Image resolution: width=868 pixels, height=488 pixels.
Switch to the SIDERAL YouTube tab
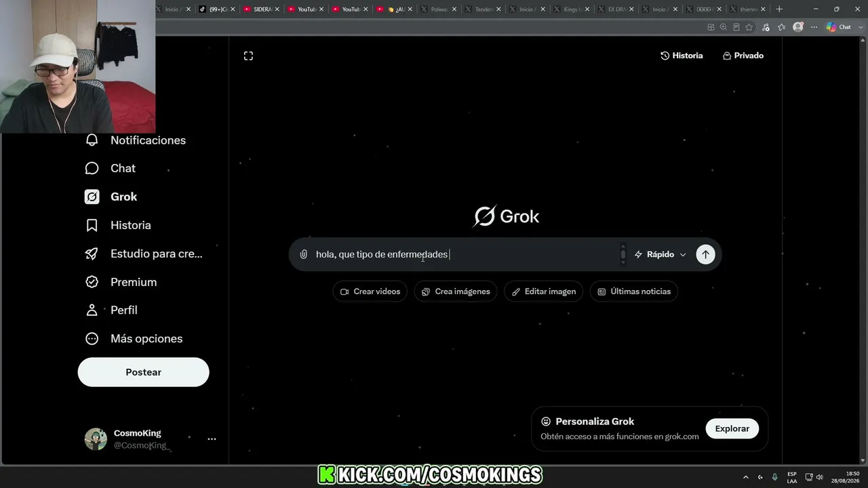click(261, 9)
